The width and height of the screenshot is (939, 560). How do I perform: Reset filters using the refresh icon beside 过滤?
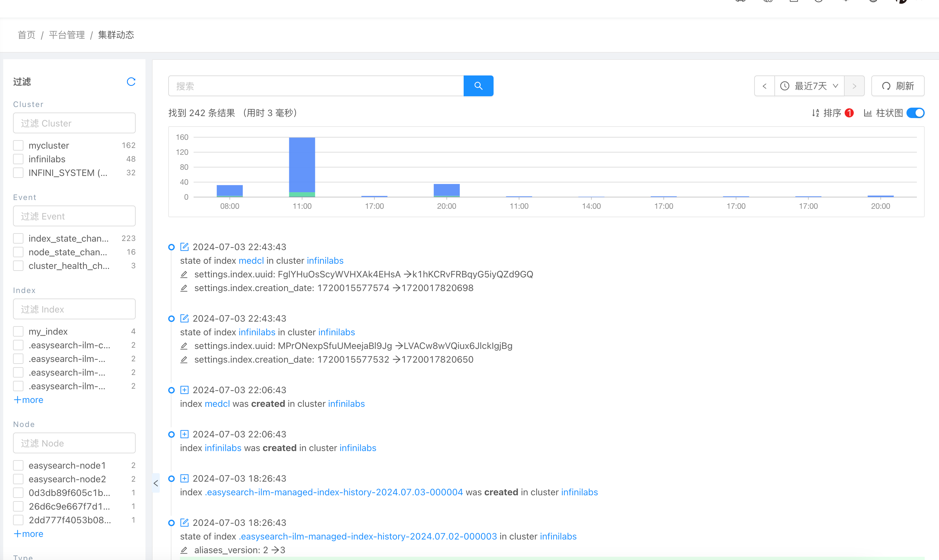point(131,82)
